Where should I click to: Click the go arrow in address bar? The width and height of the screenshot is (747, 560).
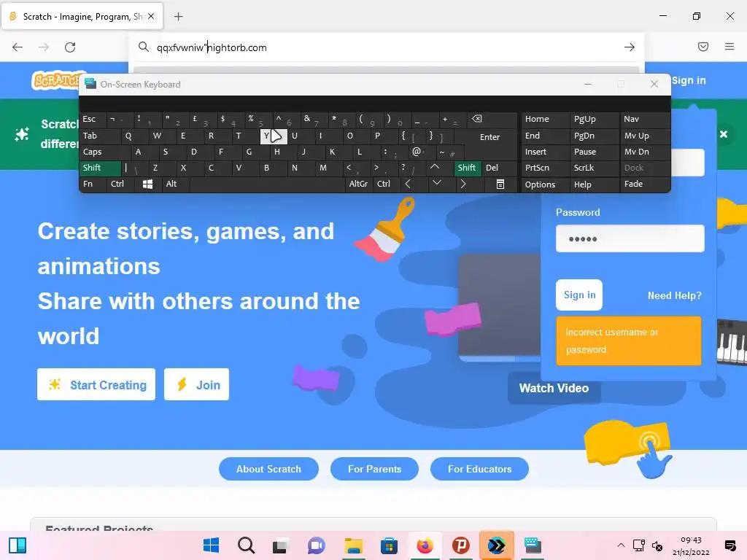[x=630, y=47]
